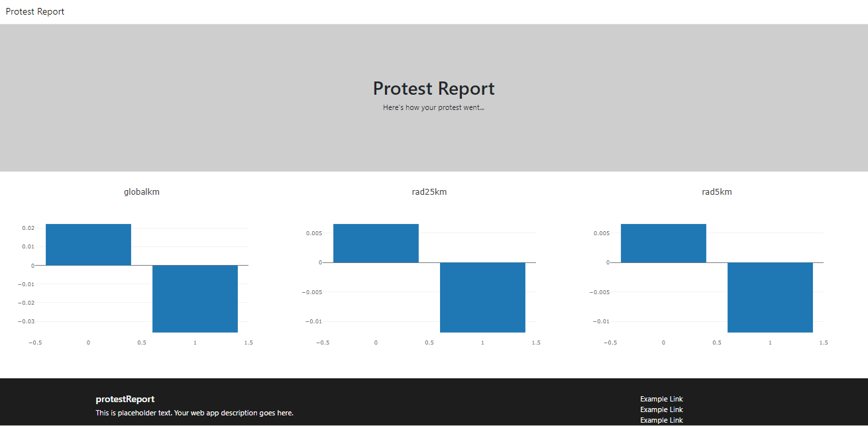Click the 0.005 y-axis label in rad25km chart

[314, 233]
